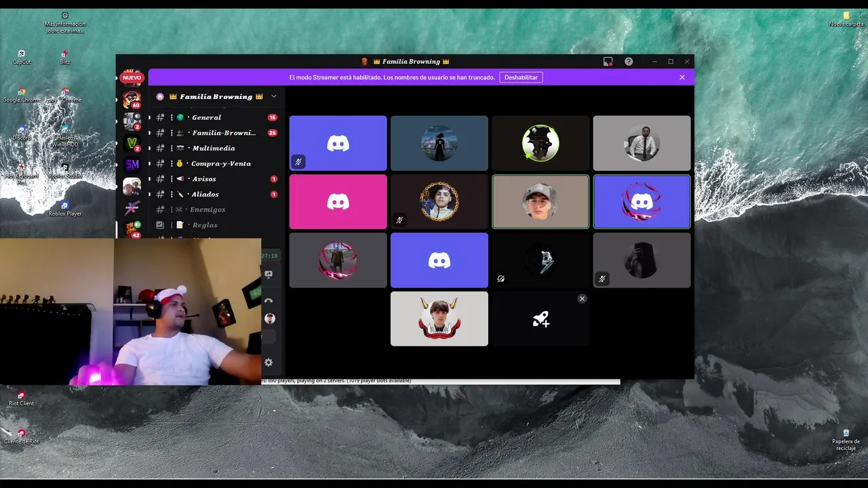The height and width of the screenshot is (488, 868).
Task: Open the Google Chrome desktop shortcut
Action: tap(21, 96)
